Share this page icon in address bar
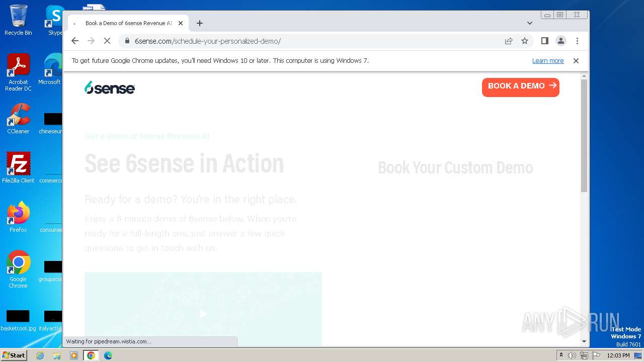Screen dimensions: 644x362 point(509,41)
